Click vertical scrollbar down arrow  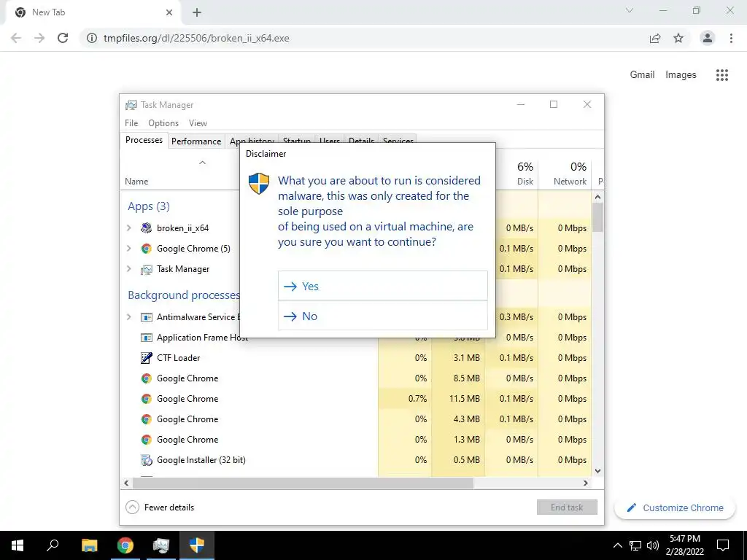click(x=598, y=471)
